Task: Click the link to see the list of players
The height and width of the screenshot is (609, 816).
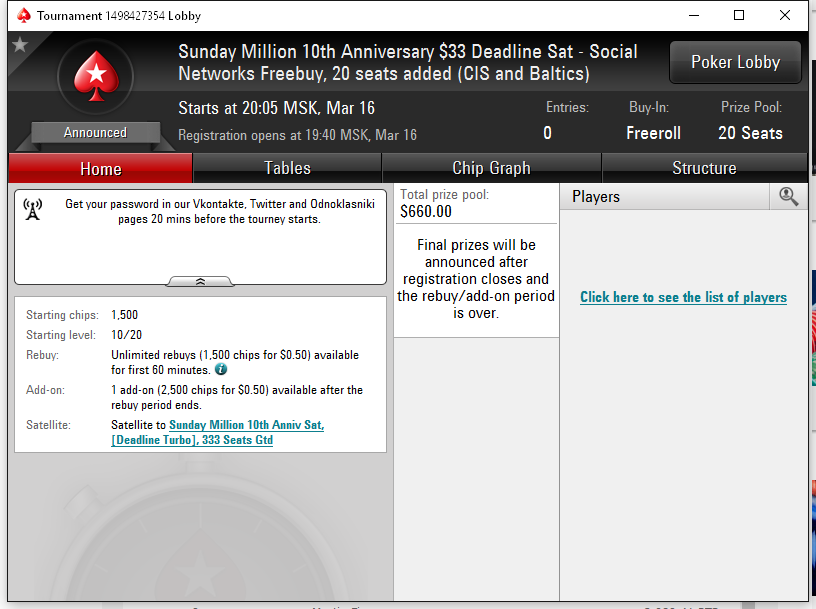Action: [x=683, y=297]
